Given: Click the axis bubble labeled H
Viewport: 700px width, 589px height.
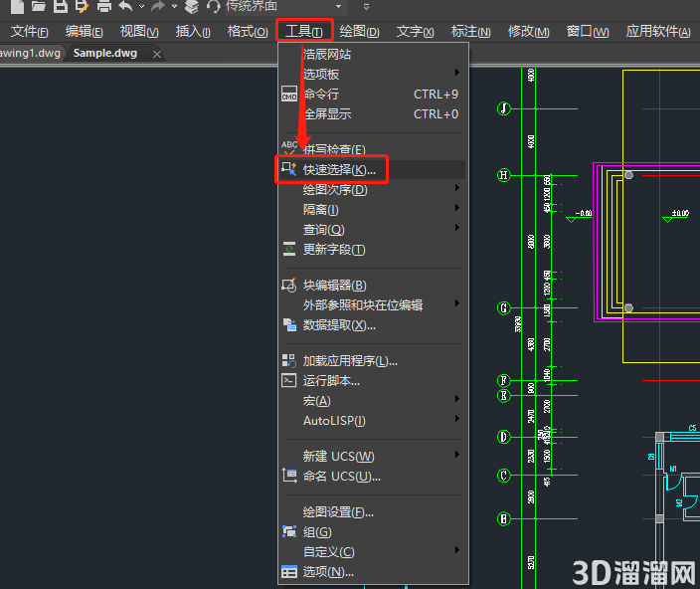Looking at the screenshot, I should pyautogui.click(x=504, y=175).
